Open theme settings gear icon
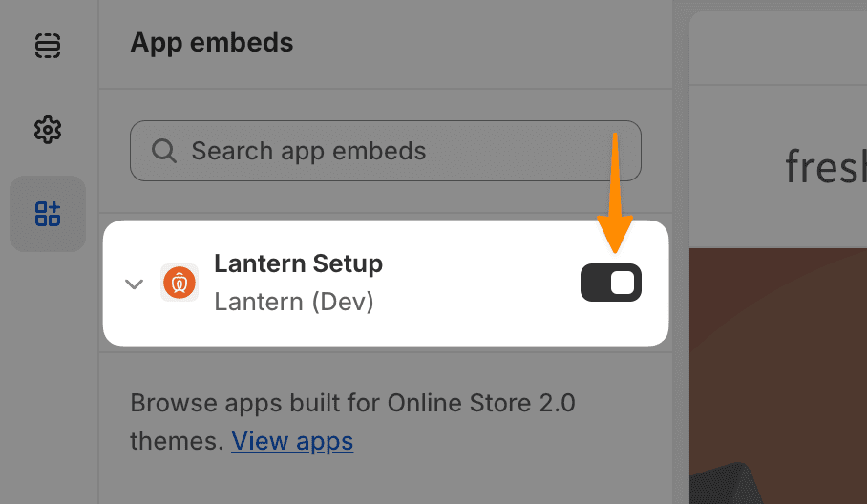This screenshot has height=504, width=867. 47,130
